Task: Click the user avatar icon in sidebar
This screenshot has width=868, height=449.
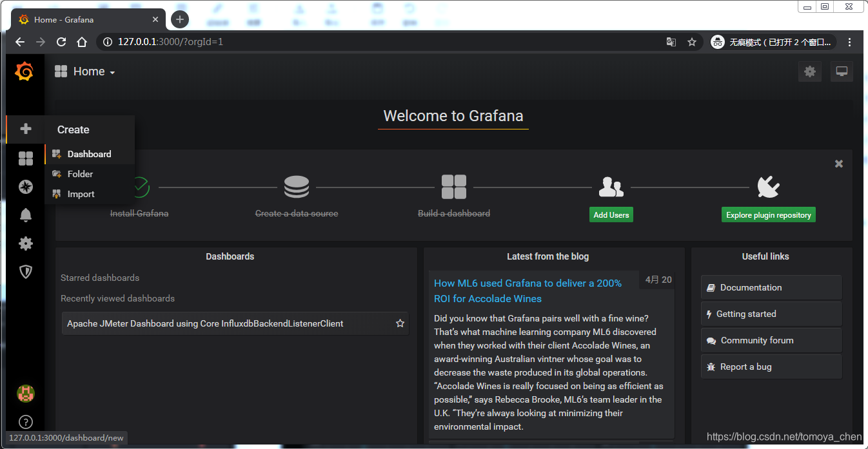Action: click(x=26, y=394)
